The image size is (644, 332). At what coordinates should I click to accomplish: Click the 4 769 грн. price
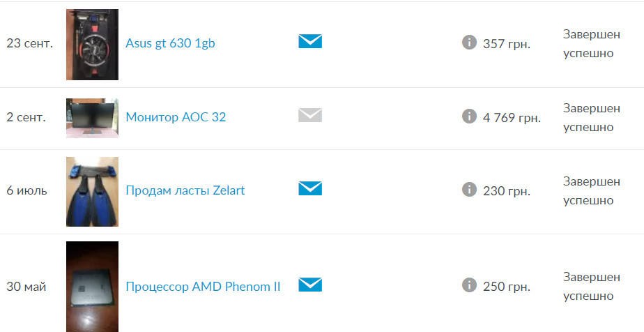click(x=512, y=118)
